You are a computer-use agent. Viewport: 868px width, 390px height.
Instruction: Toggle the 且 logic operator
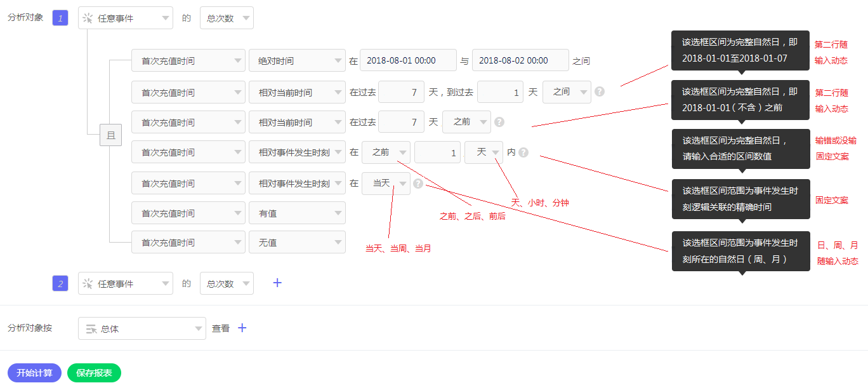(110, 135)
